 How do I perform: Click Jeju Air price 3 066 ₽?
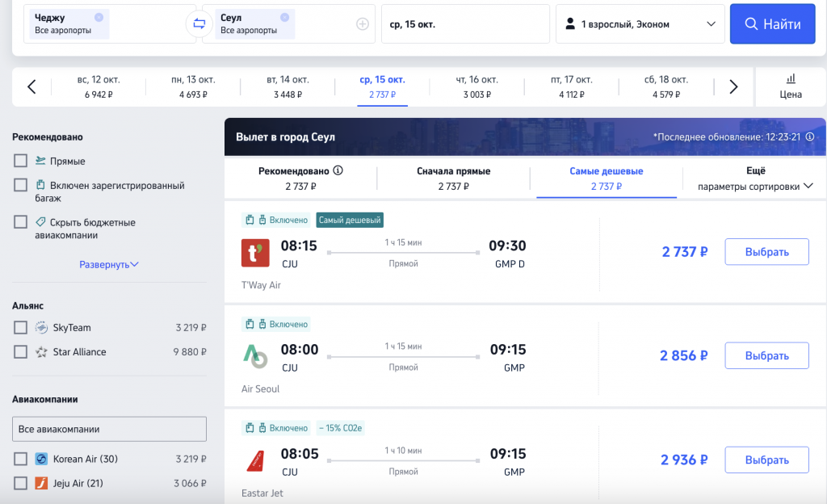pyautogui.click(x=191, y=483)
